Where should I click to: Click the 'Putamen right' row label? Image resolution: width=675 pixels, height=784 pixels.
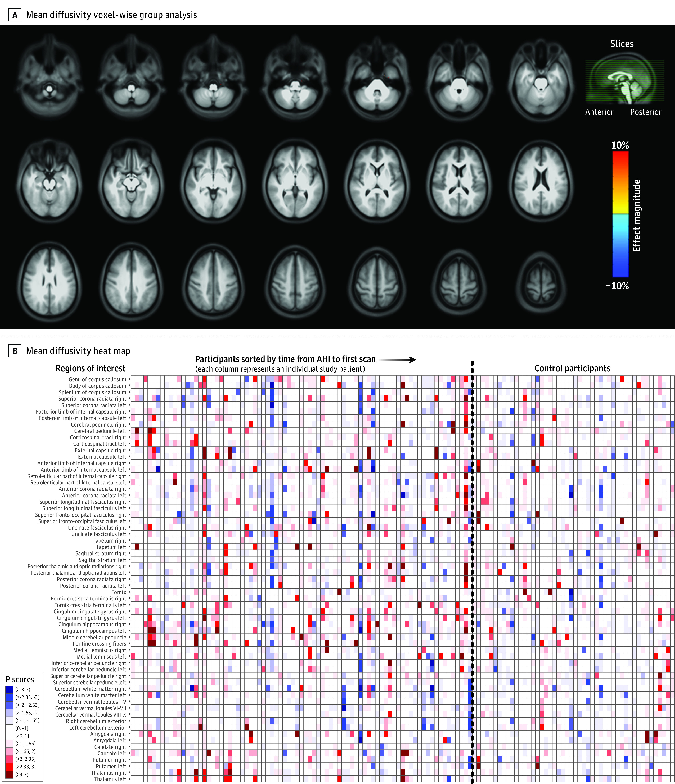109,760
